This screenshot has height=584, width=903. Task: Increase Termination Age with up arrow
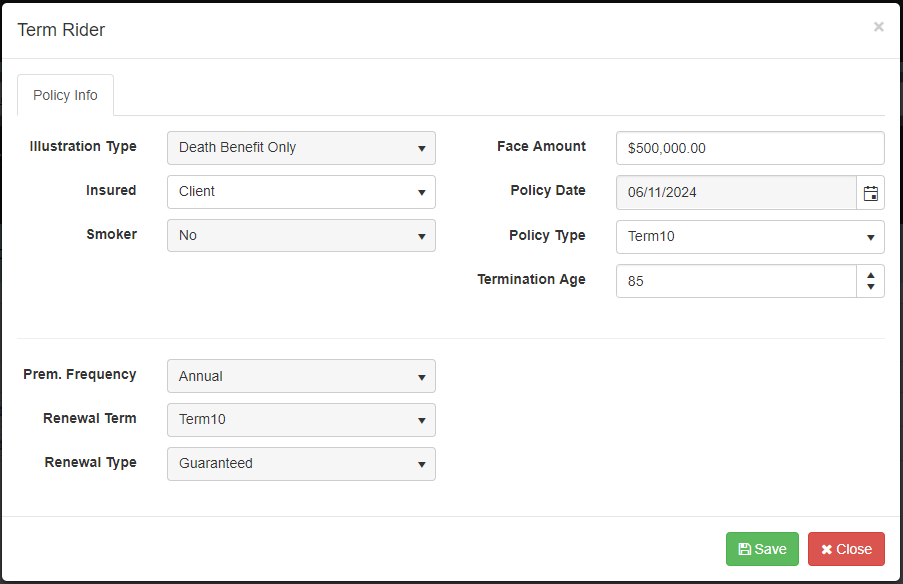tap(870, 274)
